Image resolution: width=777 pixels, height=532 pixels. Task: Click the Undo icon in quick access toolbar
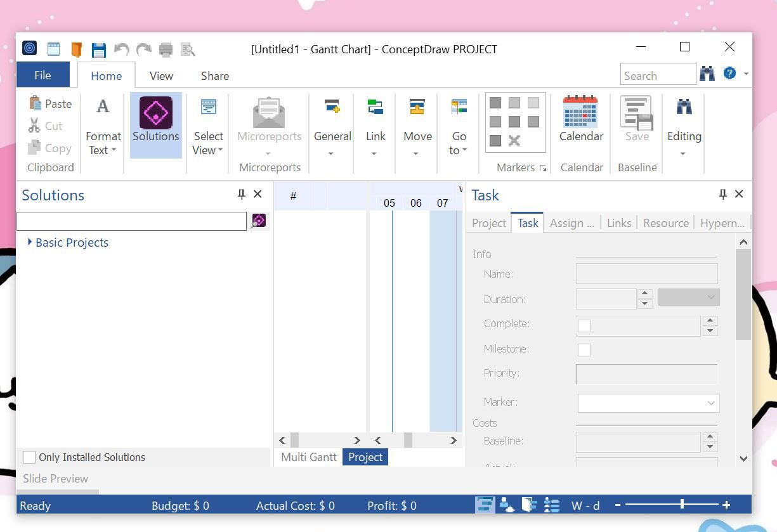point(121,49)
